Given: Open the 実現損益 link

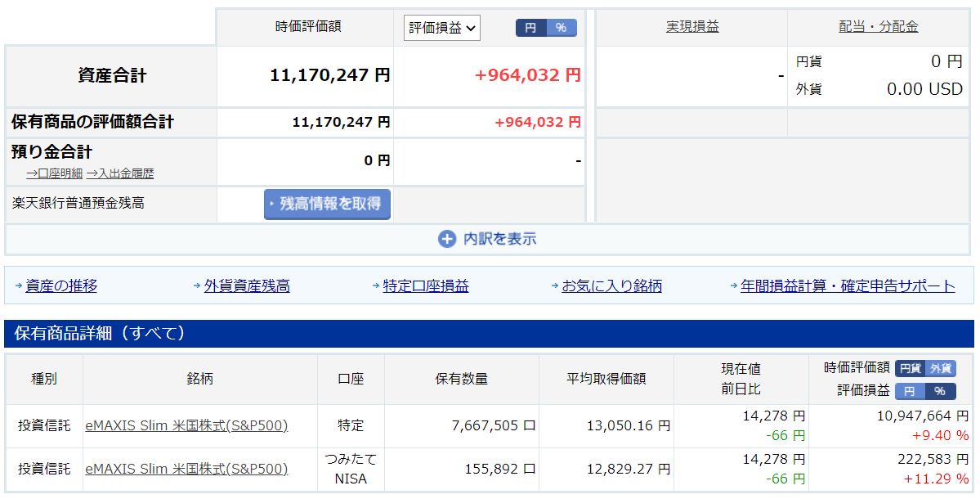Looking at the screenshot, I should click(x=692, y=27).
